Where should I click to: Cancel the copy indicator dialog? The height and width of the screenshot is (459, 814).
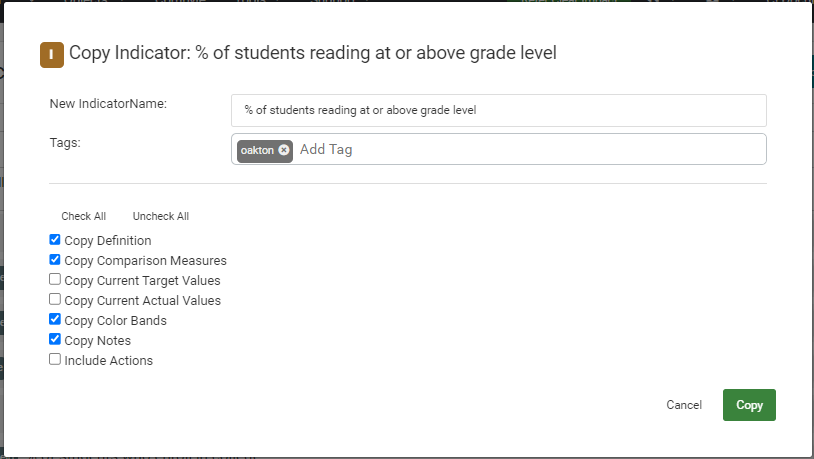(x=684, y=405)
